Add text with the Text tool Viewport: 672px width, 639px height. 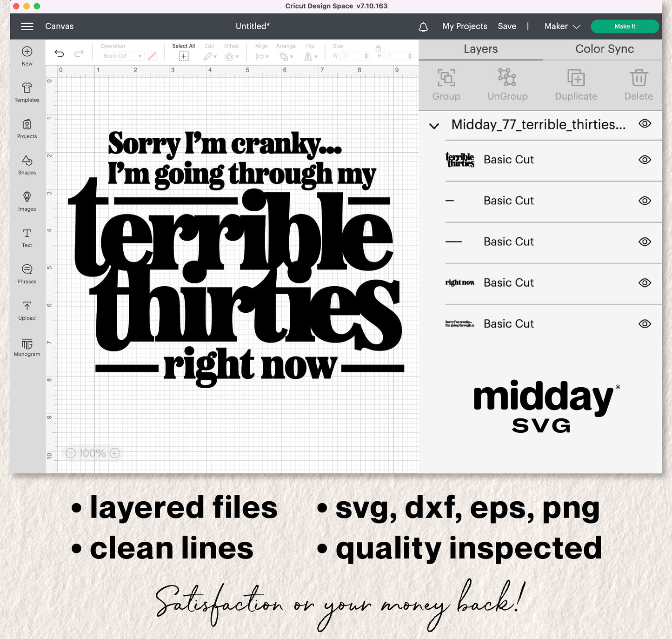pyautogui.click(x=27, y=237)
